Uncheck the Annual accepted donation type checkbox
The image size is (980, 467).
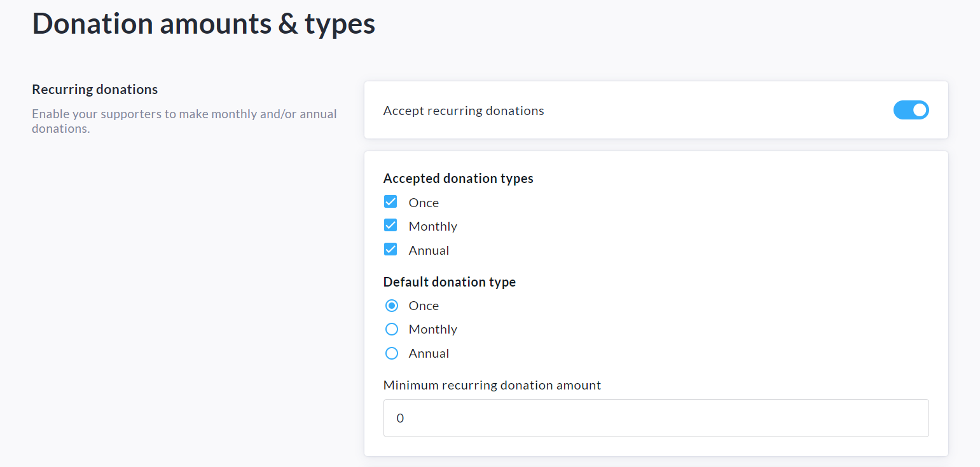tap(390, 250)
